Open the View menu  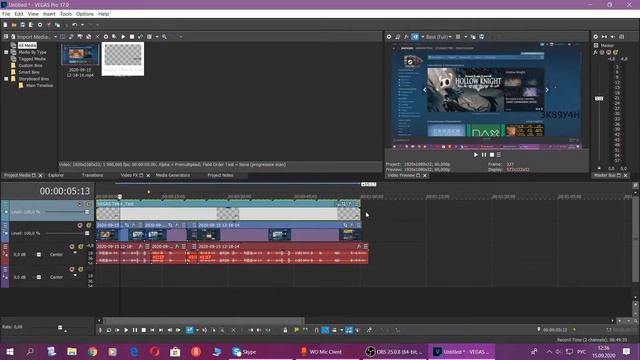click(x=33, y=14)
